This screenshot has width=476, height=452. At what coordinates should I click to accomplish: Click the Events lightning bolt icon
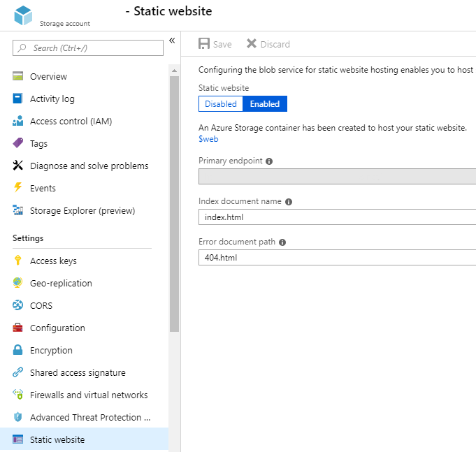[x=18, y=187]
